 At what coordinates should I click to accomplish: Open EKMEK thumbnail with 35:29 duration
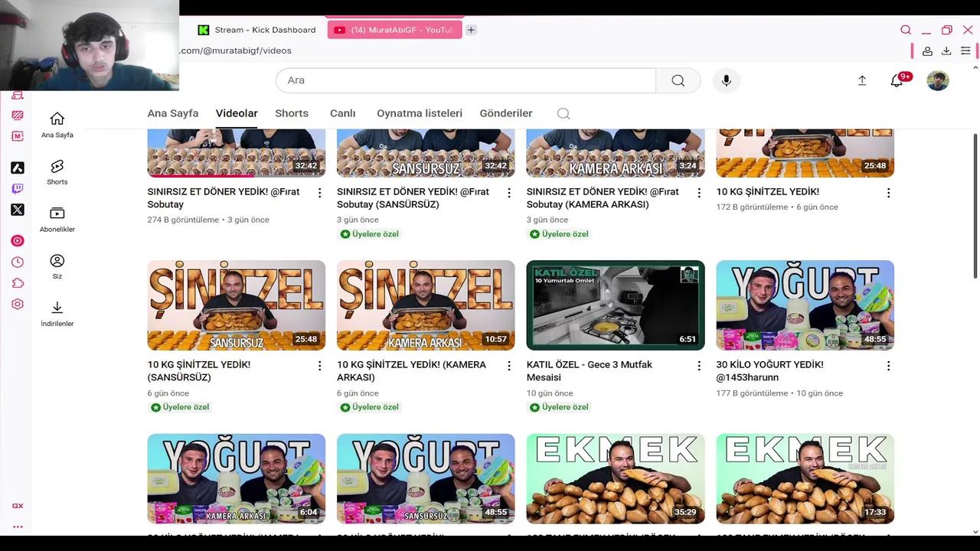616,478
